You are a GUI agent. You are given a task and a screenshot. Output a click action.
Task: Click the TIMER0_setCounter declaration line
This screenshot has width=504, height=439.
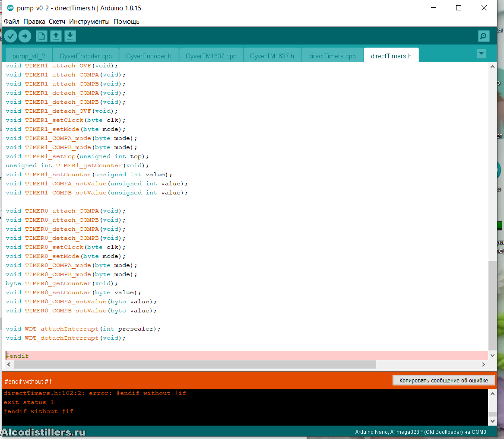pos(73,293)
